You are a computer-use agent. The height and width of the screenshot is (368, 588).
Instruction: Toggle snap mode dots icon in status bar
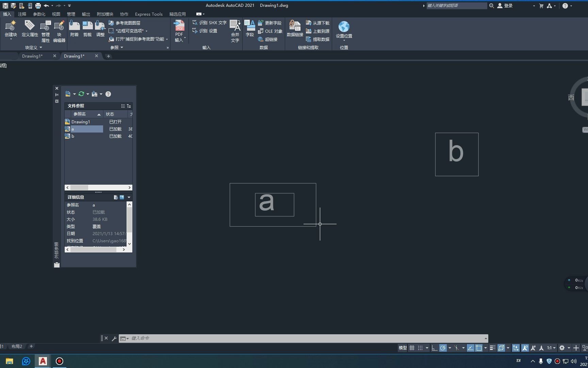420,348
